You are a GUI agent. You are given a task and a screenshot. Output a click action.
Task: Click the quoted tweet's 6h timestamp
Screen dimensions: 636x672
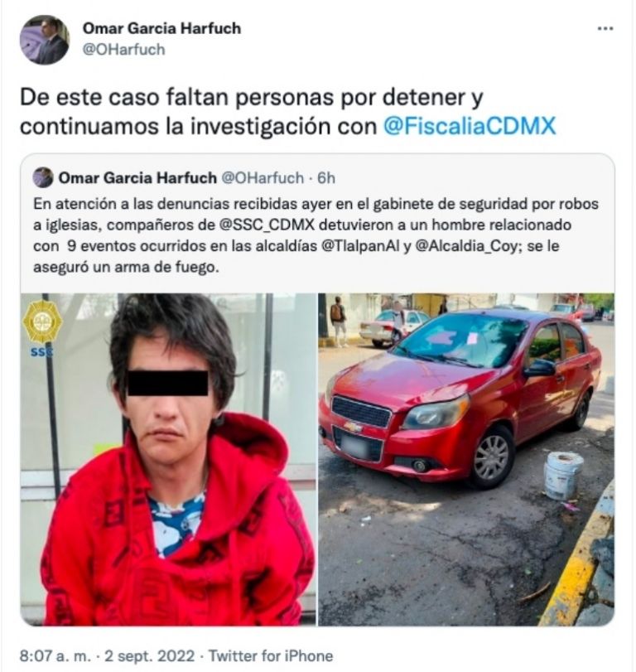point(326,178)
